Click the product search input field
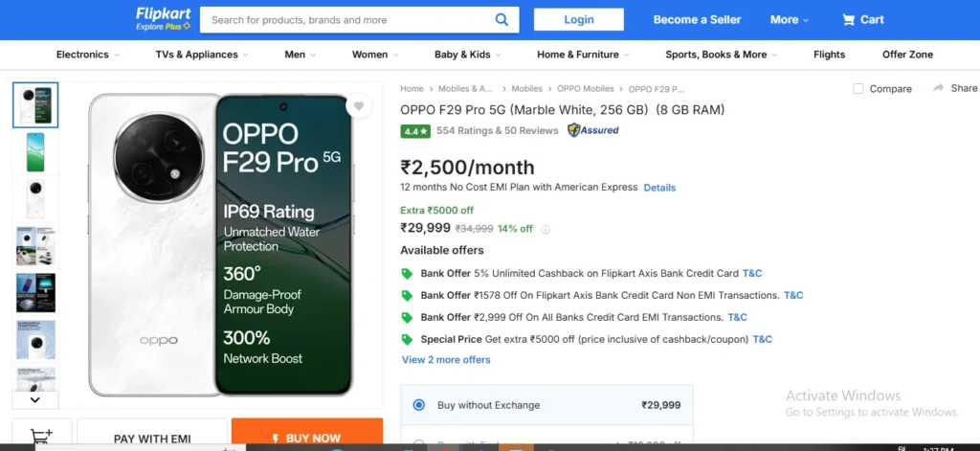Image resolution: width=980 pixels, height=451 pixels. click(350, 20)
